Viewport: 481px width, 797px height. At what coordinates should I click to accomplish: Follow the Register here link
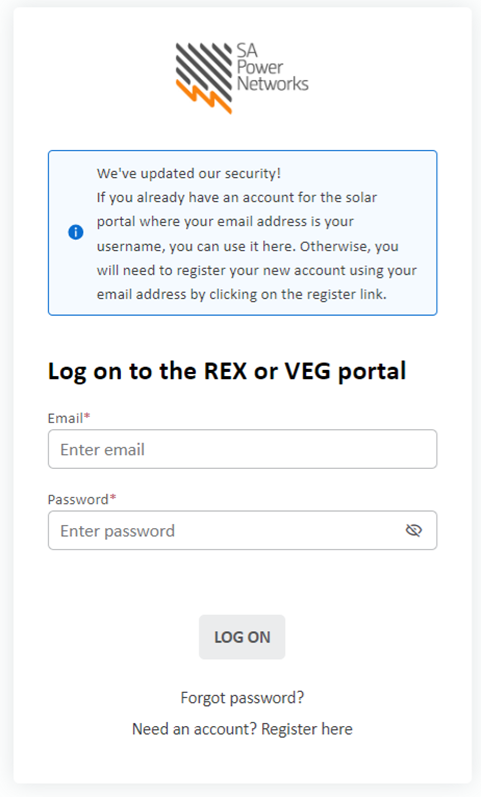coord(307,729)
